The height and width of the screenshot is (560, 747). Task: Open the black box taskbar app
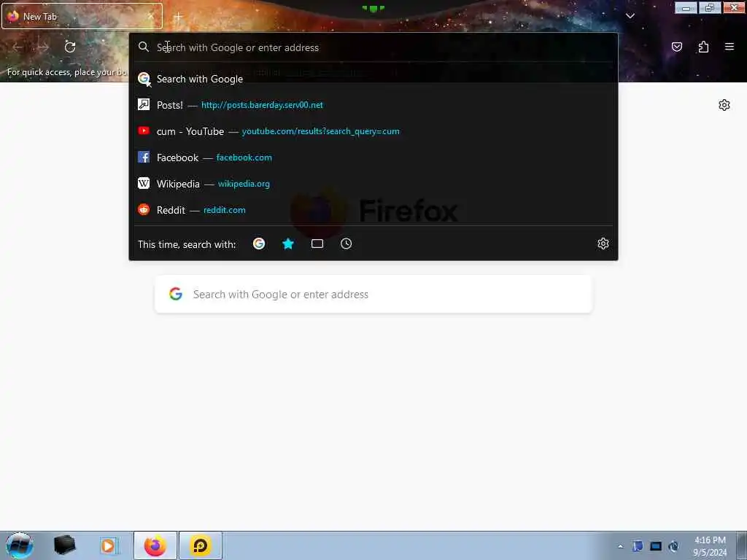(x=64, y=545)
